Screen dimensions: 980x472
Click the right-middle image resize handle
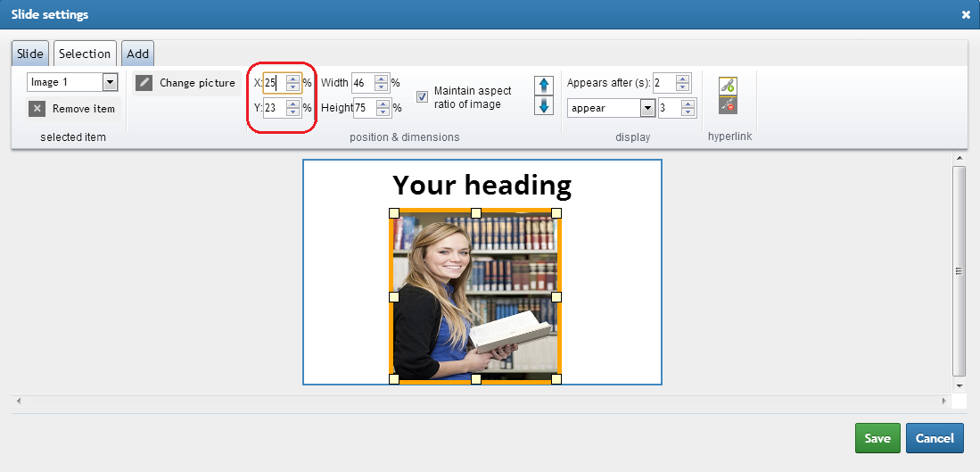point(556,297)
